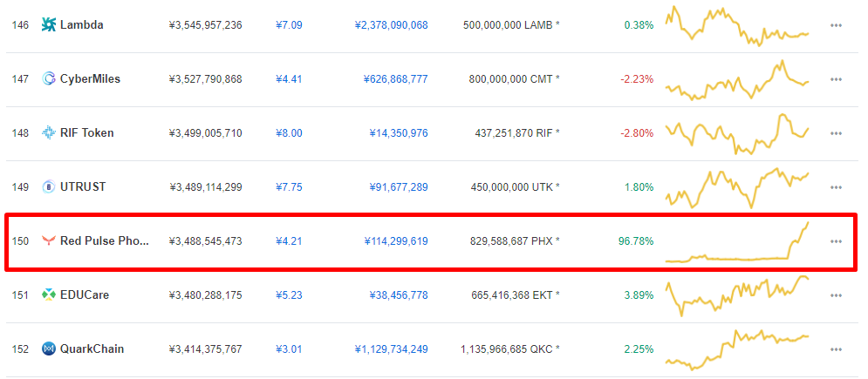The height and width of the screenshot is (379, 868).
Task: Click the Red Pulse Phoenix sparkline chart
Action: coord(737,242)
